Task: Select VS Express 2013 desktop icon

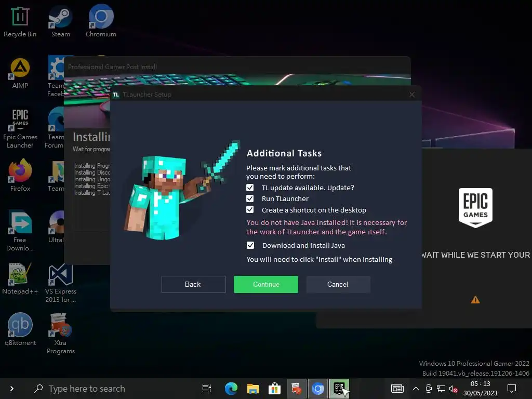Action: [60, 283]
